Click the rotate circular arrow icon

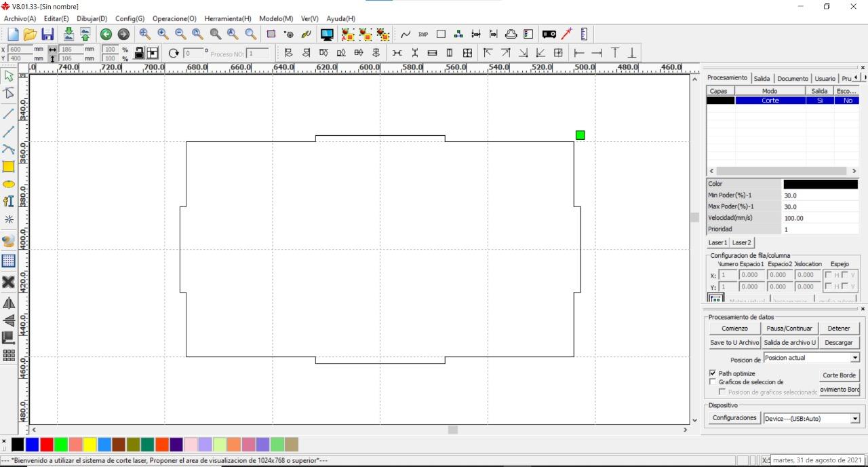coord(174,53)
